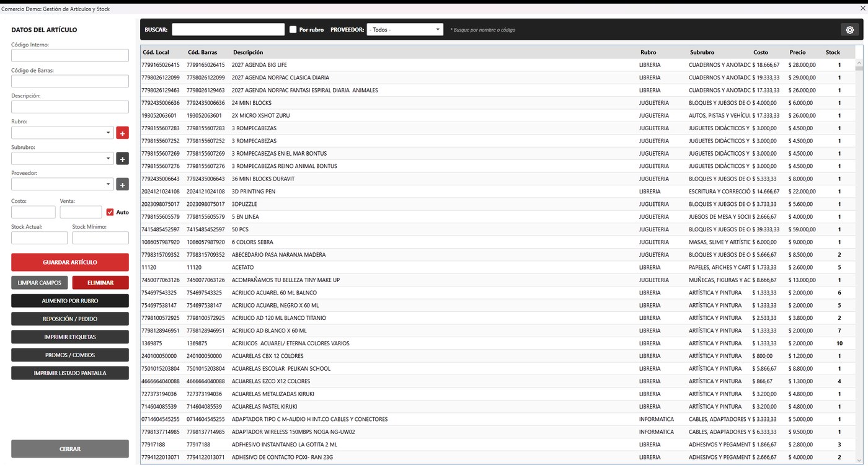Focus the Buscar search input field
This screenshot has width=868, height=470.
click(228, 30)
